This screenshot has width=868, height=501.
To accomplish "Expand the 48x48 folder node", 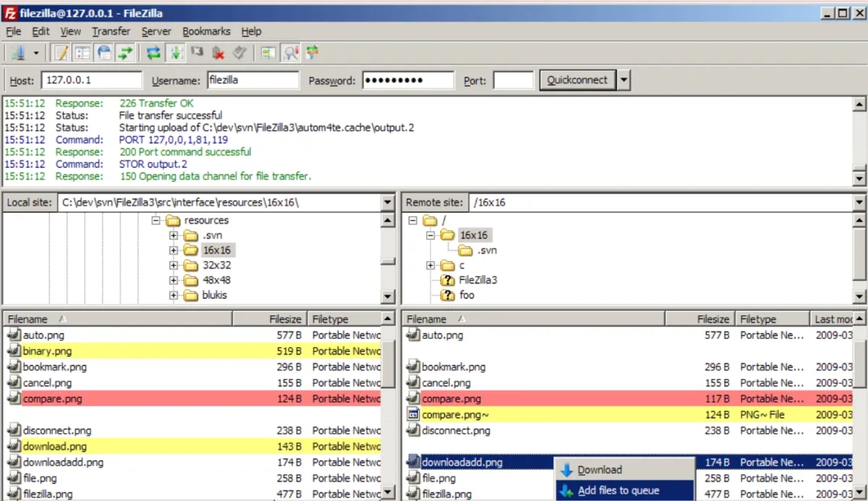I will pyautogui.click(x=173, y=280).
